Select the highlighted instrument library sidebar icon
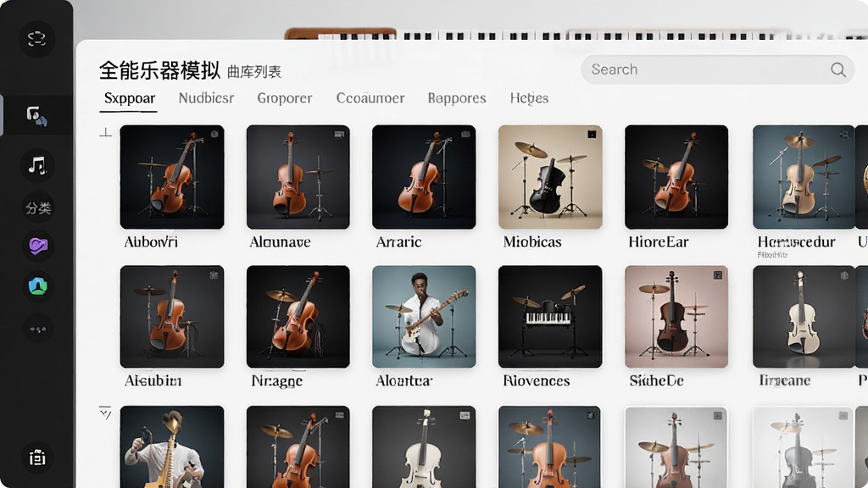Viewport: 868px width, 488px height. (37, 115)
